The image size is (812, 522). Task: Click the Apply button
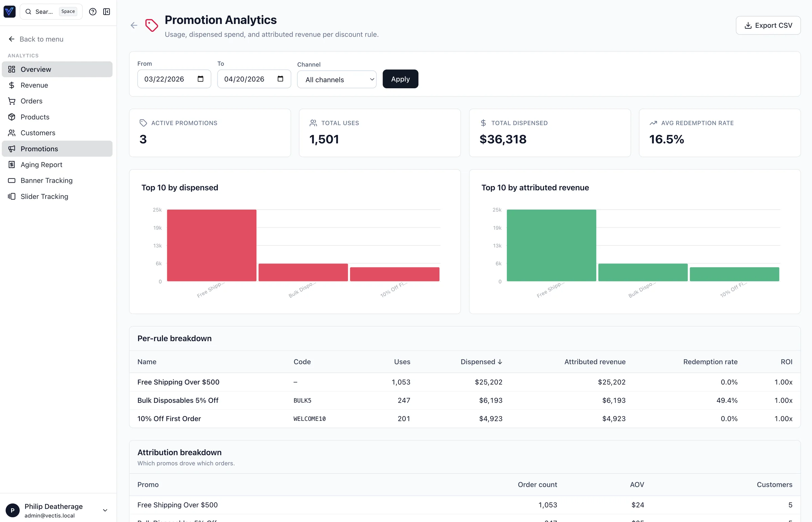coord(400,78)
